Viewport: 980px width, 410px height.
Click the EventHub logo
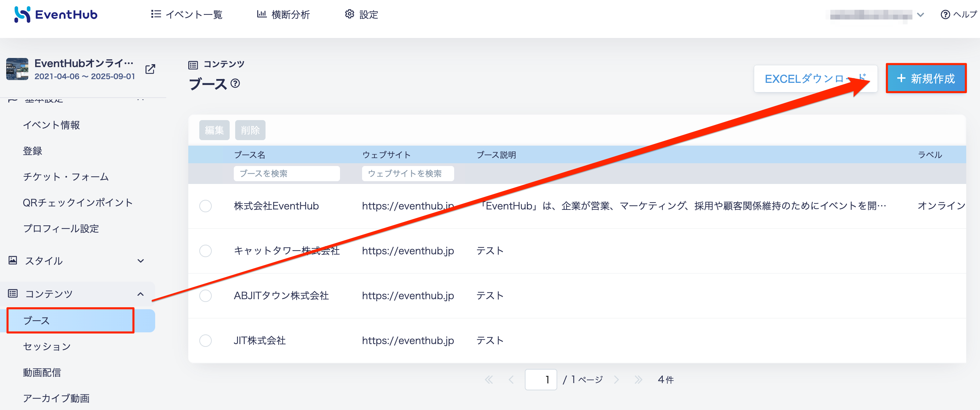(56, 14)
